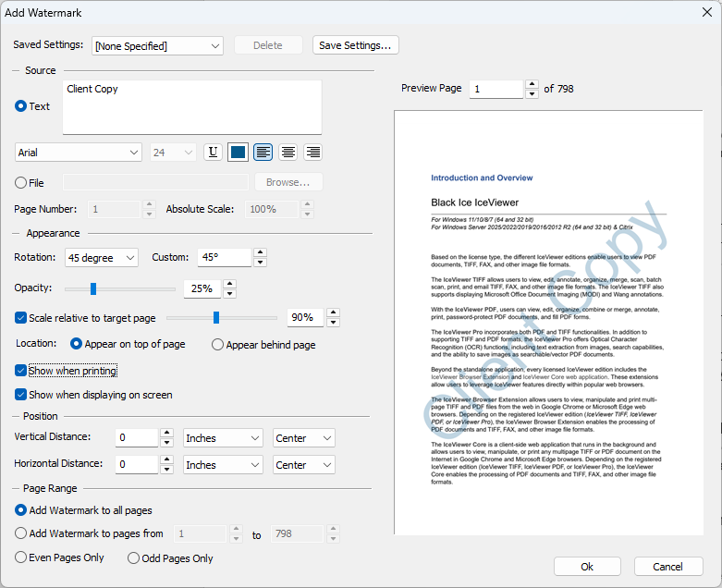This screenshot has height=588, width=722.
Task: Click the scale 90% value field
Action: [x=305, y=318]
